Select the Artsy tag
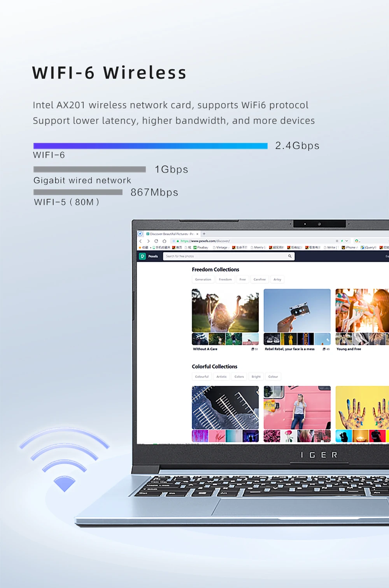This screenshot has width=389, height=588. pyautogui.click(x=277, y=279)
